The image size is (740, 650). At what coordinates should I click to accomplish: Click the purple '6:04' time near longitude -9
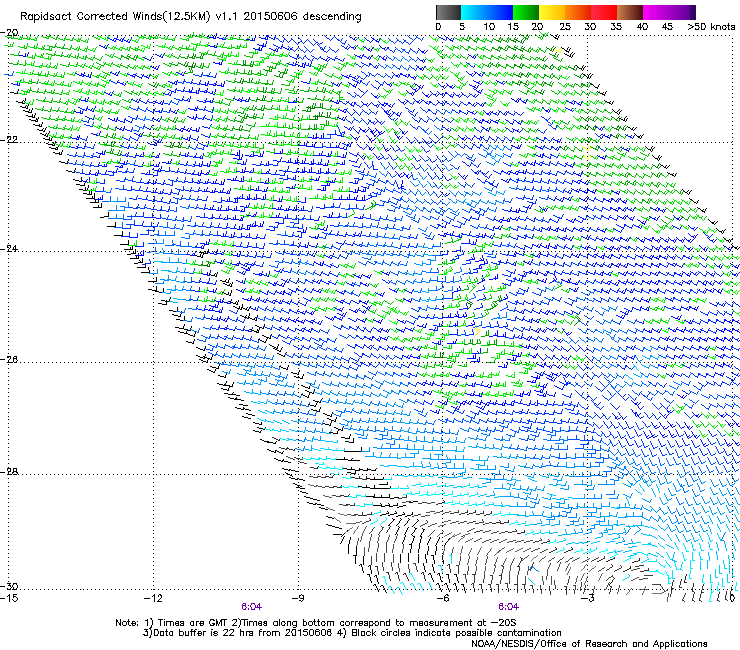[x=251, y=607]
